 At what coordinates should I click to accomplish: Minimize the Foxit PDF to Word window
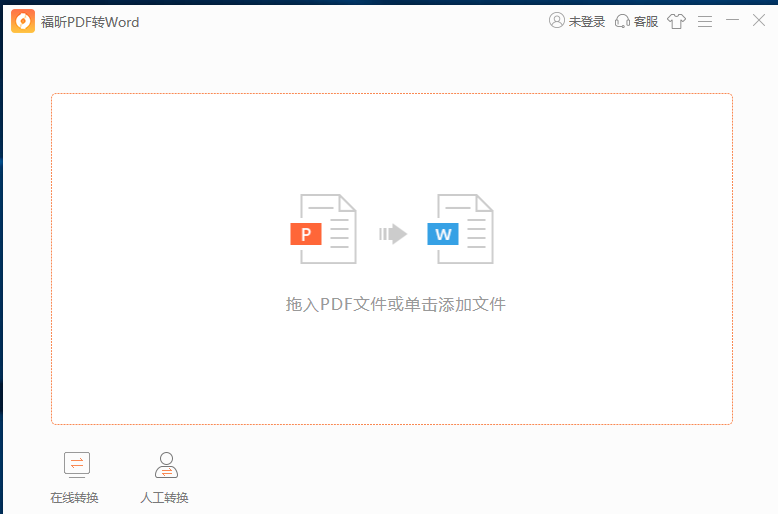pyautogui.click(x=732, y=20)
